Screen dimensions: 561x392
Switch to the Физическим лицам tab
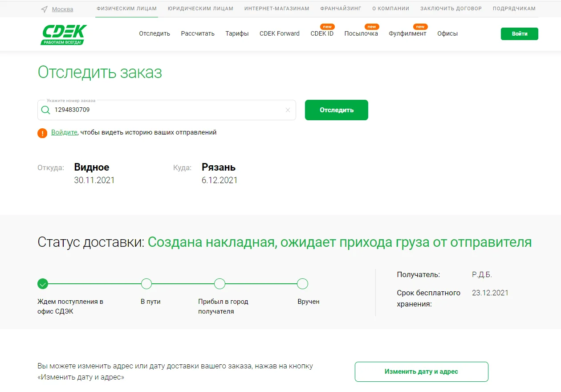coord(126,8)
